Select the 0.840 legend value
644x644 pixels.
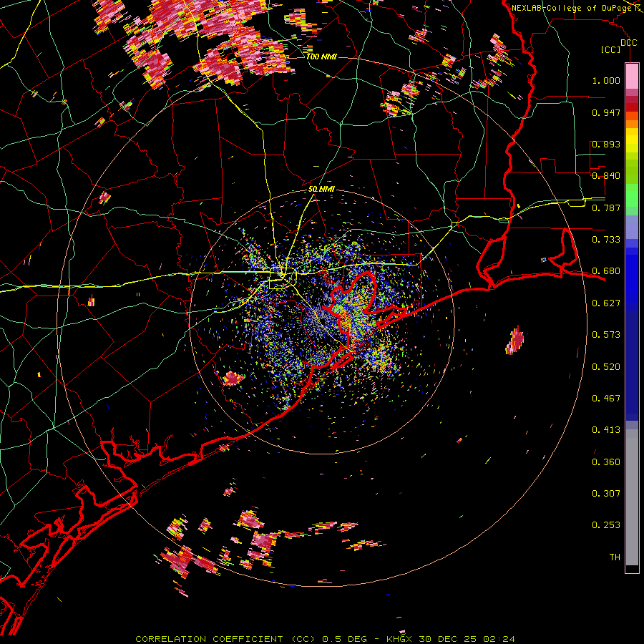click(606, 176)
